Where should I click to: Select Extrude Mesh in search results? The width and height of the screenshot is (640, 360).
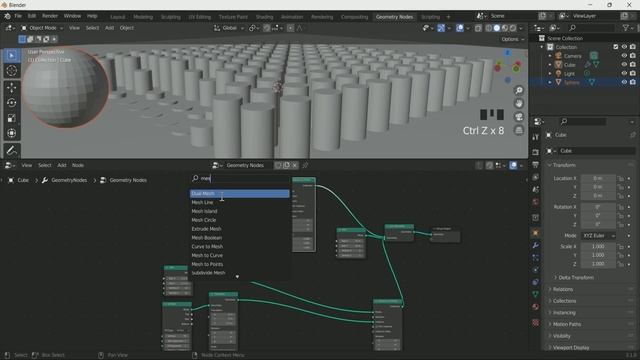pos(240,229)
